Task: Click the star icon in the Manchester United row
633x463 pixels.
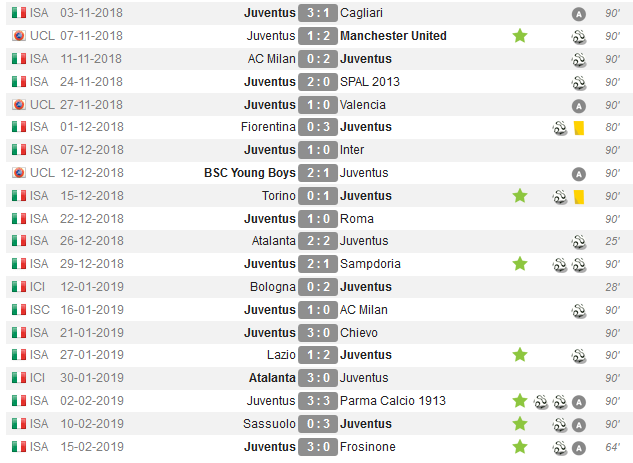Action: (x=520, y=36)
